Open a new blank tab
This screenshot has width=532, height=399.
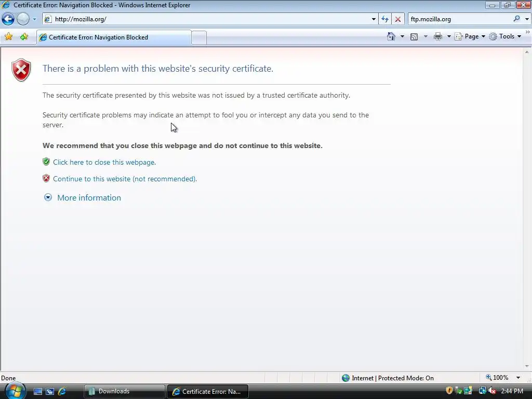pyautogui.click(x=199, y=37)
